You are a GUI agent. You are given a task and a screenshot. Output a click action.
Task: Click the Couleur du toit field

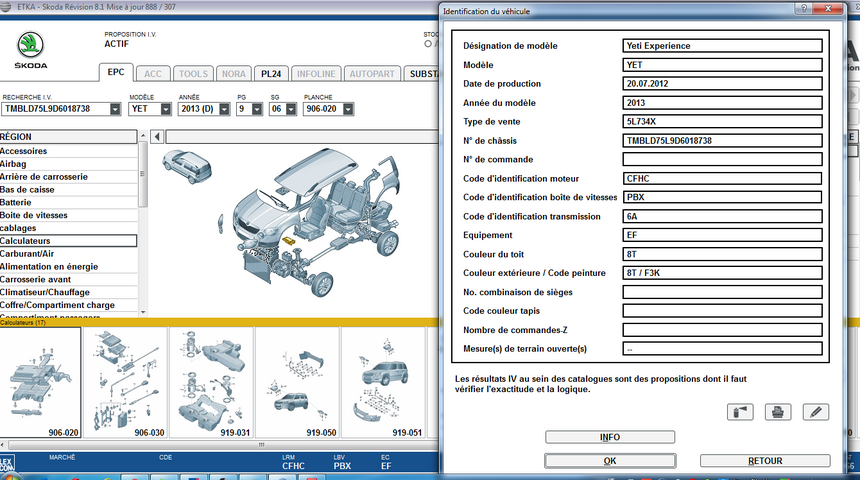tap(722, 254)
